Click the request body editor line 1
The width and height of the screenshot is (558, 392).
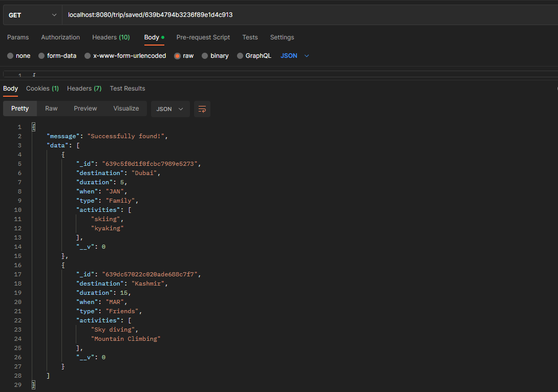pos(281,74)
